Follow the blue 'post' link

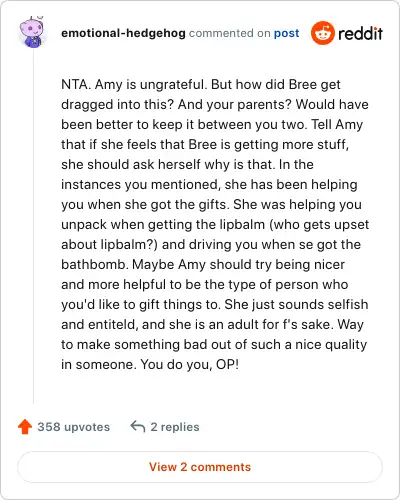pos(286,33)
